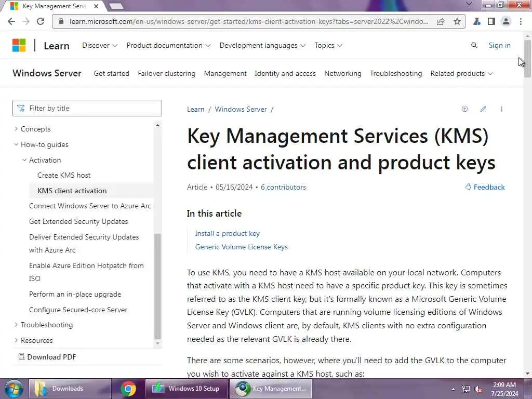Collapse the Activation tree node
The image size is (532, 399).
click(x=24, y=160)
